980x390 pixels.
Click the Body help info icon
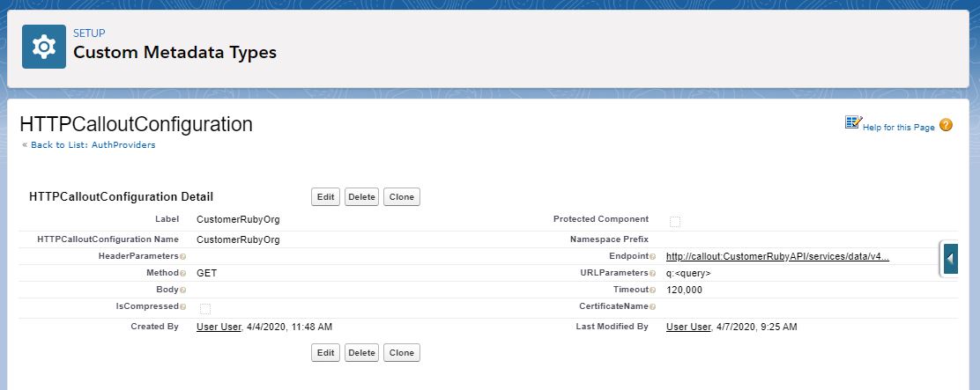click(x=183, y=291)
